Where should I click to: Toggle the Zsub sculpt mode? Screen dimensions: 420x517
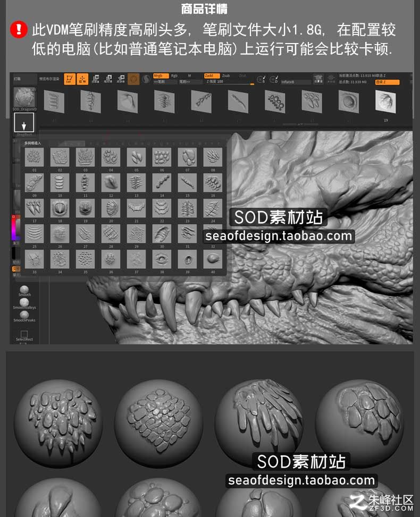226,76
